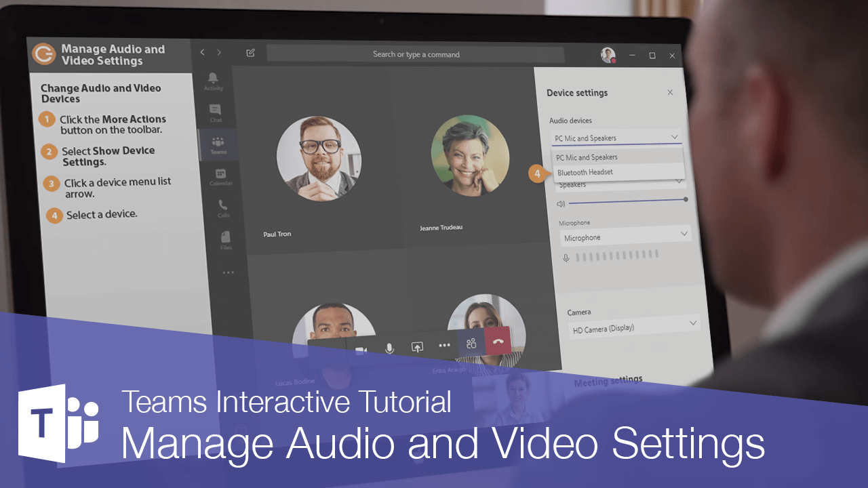Hang up the call with the red button

coord(497,342)
